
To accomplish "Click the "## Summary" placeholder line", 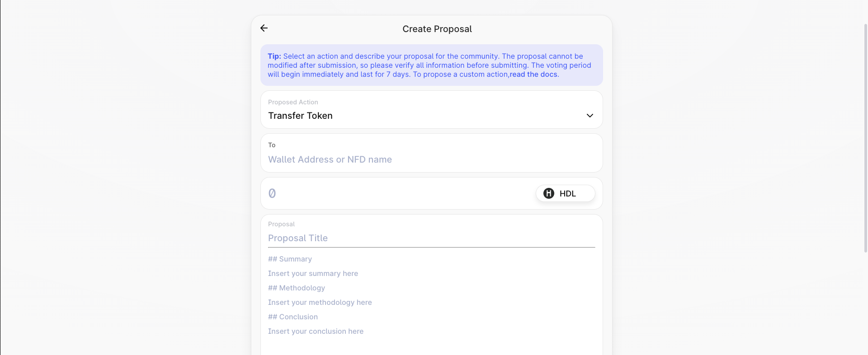I will (290, 259).
